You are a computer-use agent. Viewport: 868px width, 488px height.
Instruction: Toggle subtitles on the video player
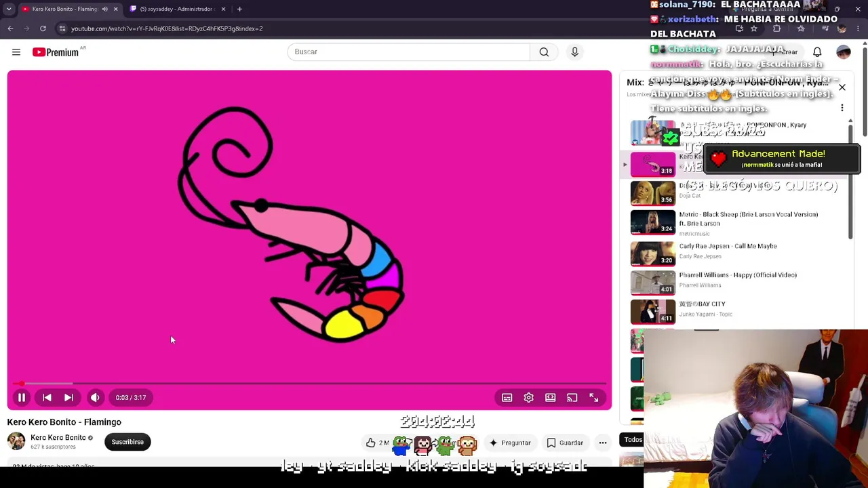pyautogui.click(x=507, y=398)
